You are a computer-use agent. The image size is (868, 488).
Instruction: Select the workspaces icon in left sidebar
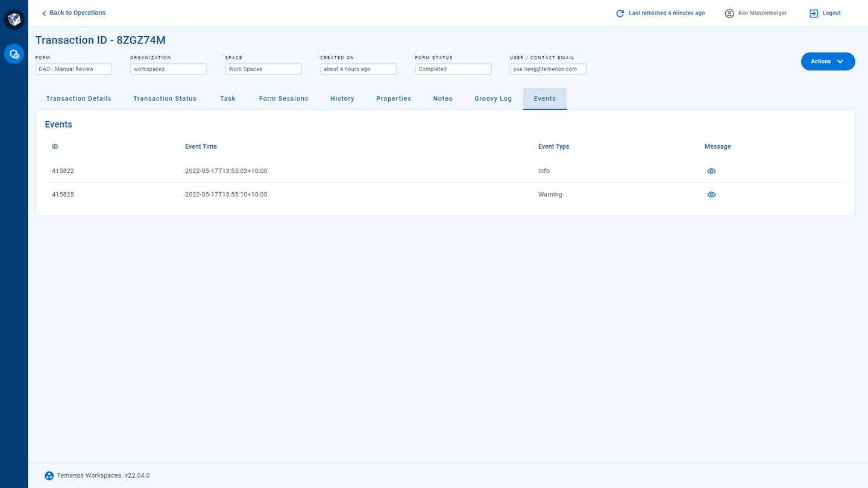[x=13, y=54]
